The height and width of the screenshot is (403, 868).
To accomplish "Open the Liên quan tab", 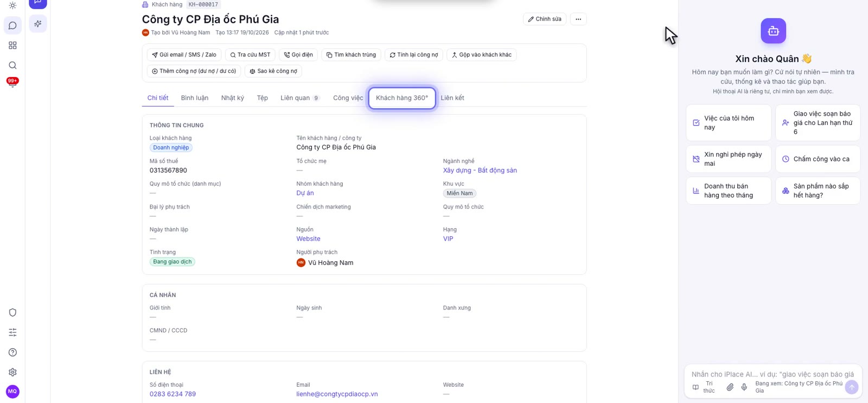I will coord(300,98).
